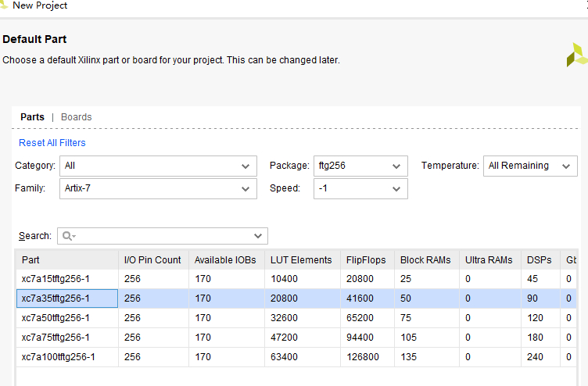Open the Speed grade dropdown

coord(360,188)
